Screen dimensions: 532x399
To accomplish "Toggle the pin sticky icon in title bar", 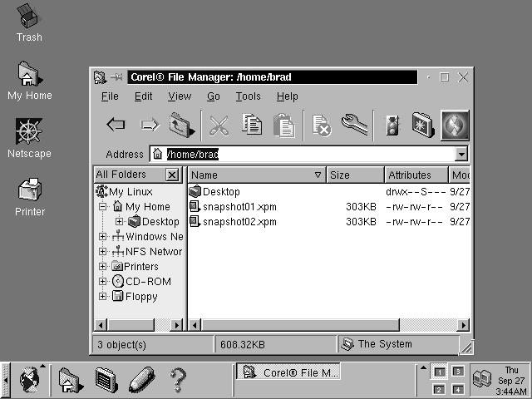I will (x=116, y=77).
